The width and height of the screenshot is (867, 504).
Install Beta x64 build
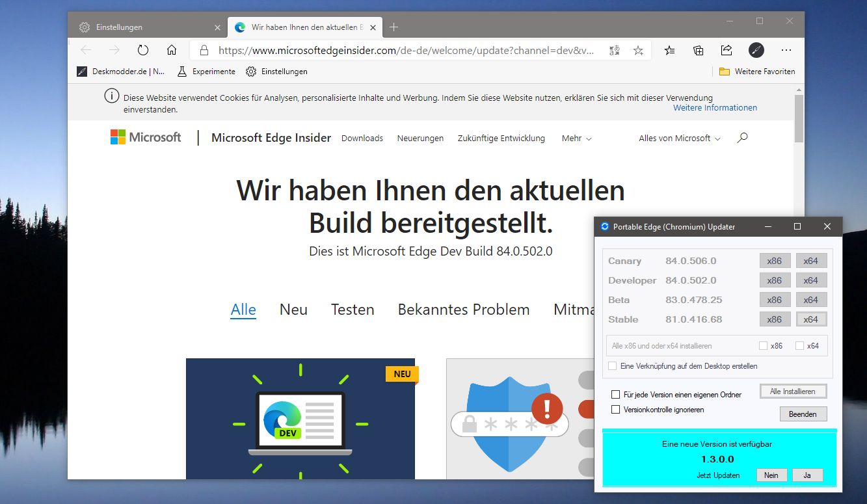pos(810,300)
